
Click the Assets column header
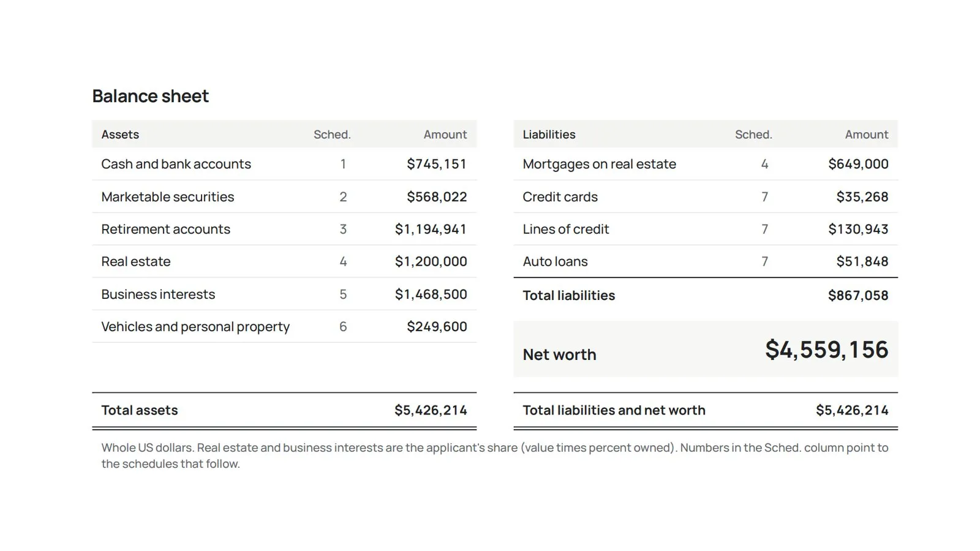tap(120, 135)
